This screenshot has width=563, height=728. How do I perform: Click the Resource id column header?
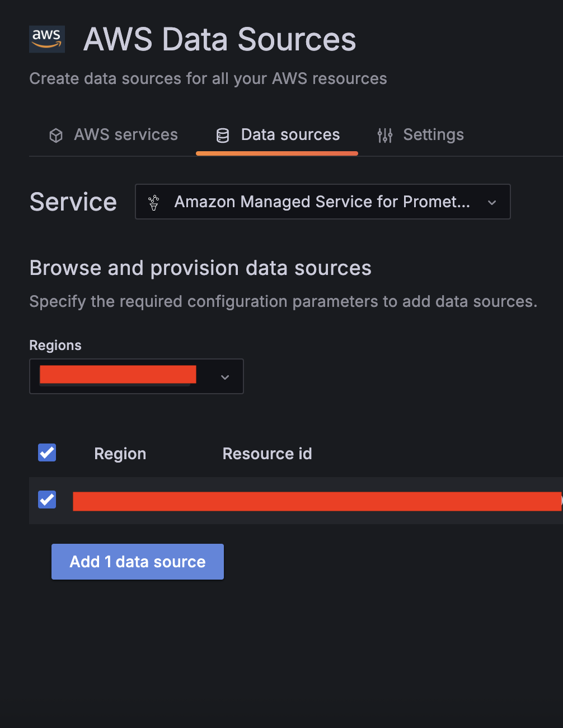coord(267,454)
